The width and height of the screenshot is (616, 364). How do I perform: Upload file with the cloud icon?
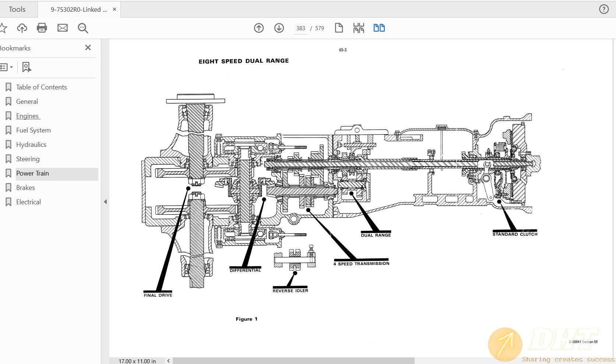pyautogui.click(x=22, y=28)
